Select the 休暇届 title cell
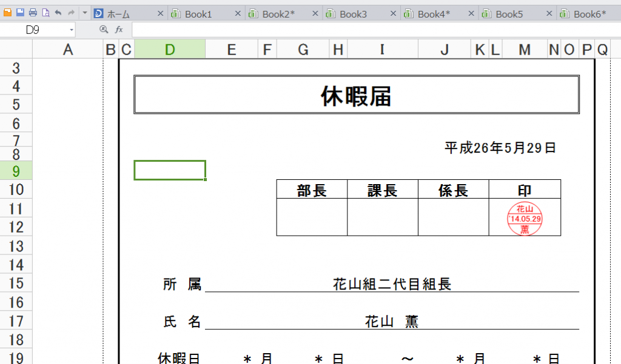Viewport: 621px width, 364px height. [356, 94]
